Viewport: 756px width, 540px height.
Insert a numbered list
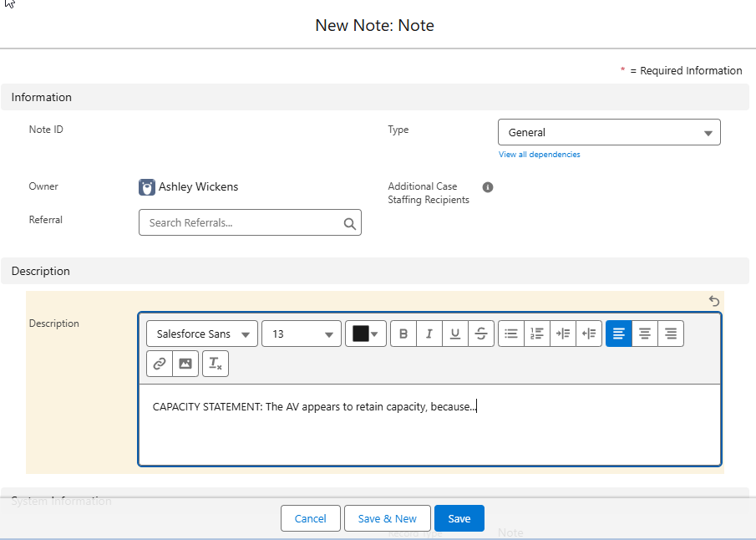click(x=537, y=334)
